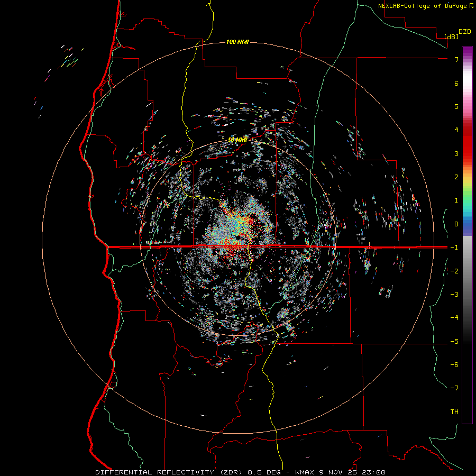Click the -6 value on the scale

click(x=454, y=365)
